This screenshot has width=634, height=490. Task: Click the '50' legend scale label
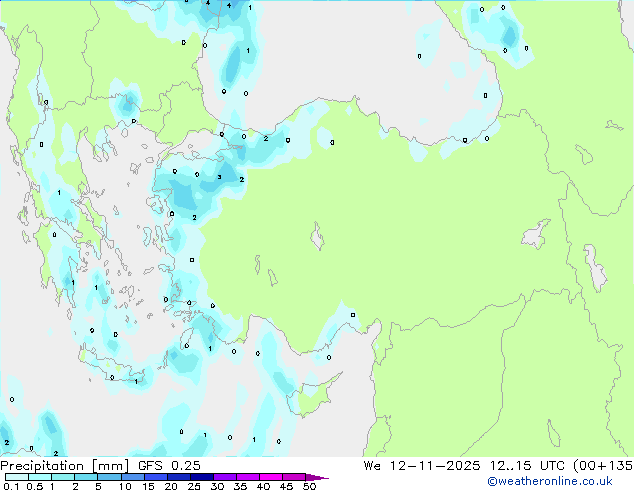[309, 486]
